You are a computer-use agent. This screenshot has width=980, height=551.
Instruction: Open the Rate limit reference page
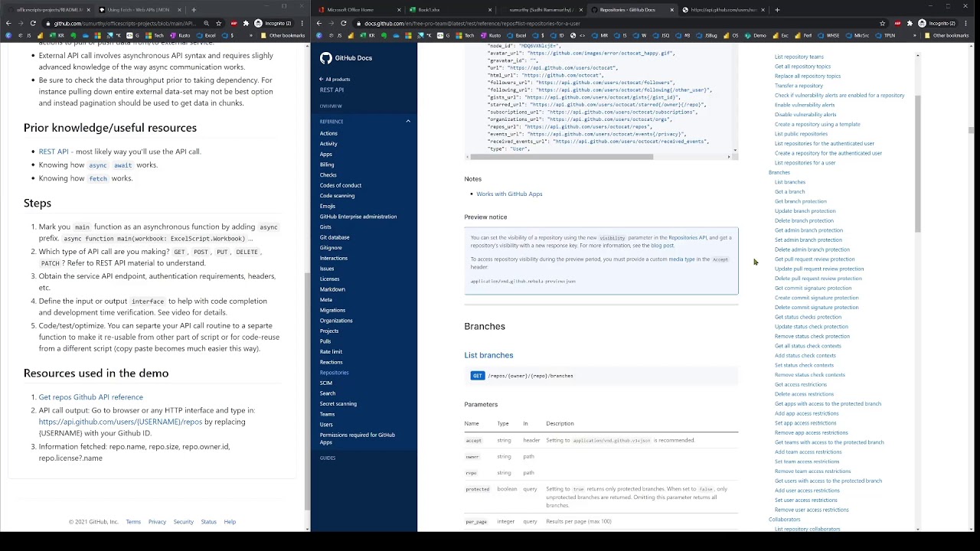click(x=331, y=351)
